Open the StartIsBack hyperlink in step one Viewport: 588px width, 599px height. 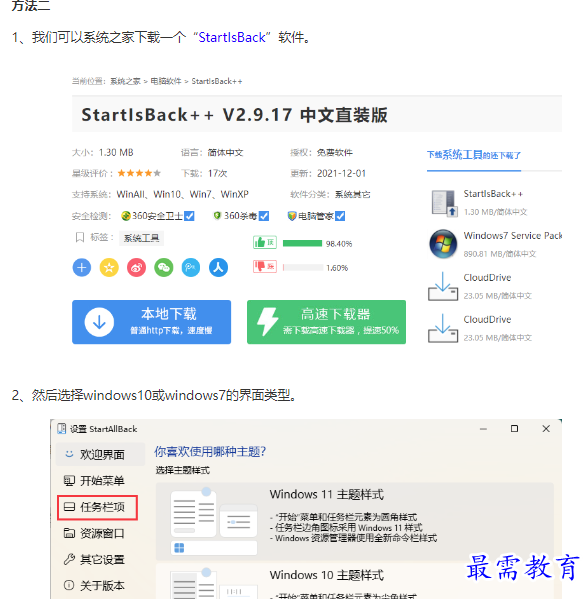coord(232,37)
